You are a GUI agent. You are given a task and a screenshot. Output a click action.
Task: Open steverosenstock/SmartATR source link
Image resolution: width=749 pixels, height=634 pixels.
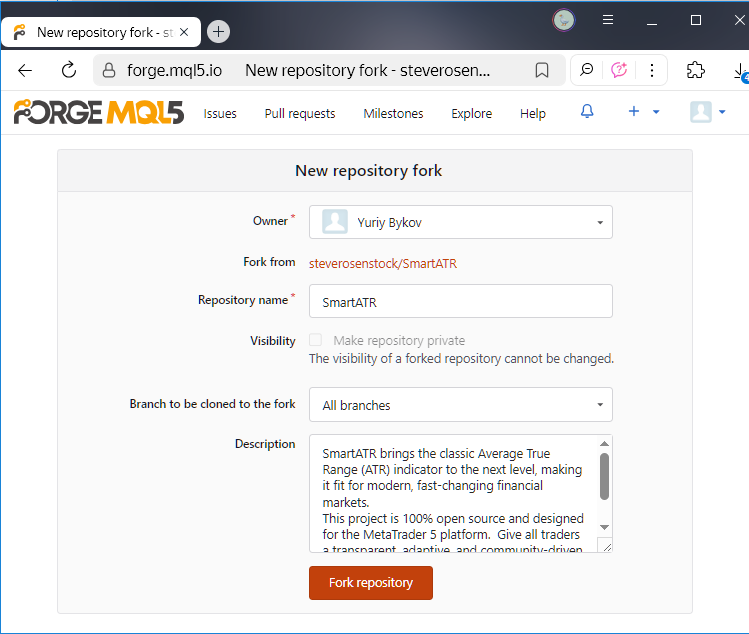383,263
